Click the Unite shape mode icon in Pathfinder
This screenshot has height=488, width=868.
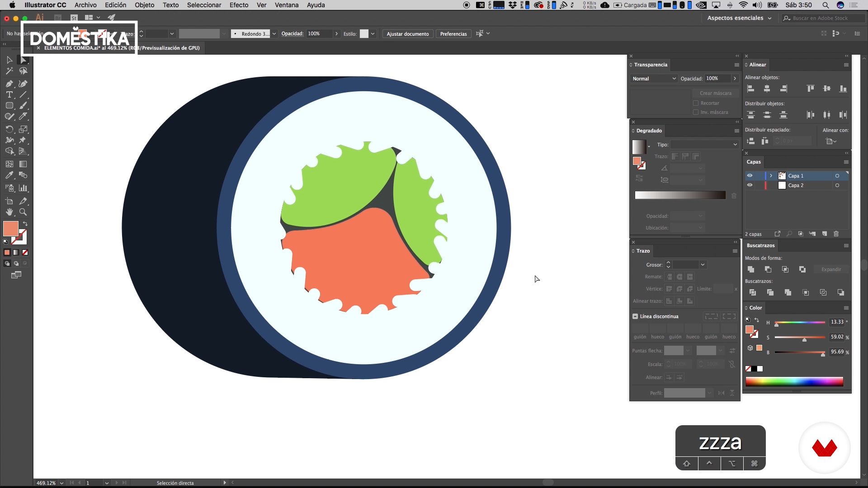pyautogui.click(x=751, y=269)
